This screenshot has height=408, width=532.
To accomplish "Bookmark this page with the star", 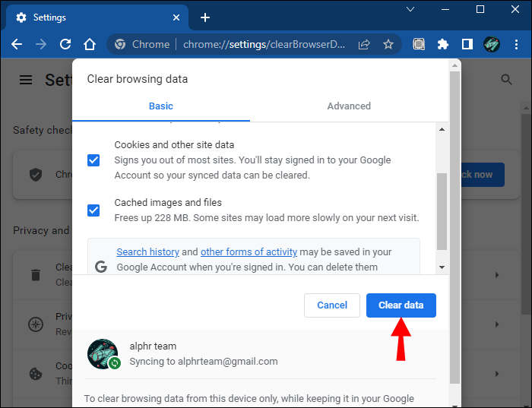I will click(x=388, y=44).
